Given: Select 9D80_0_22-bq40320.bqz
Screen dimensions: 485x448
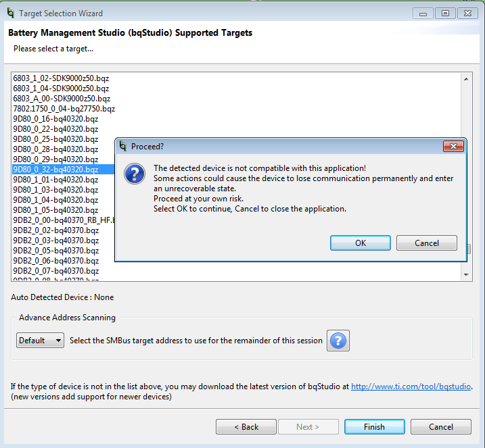Looking at the screenshot, I should (55, 129).
